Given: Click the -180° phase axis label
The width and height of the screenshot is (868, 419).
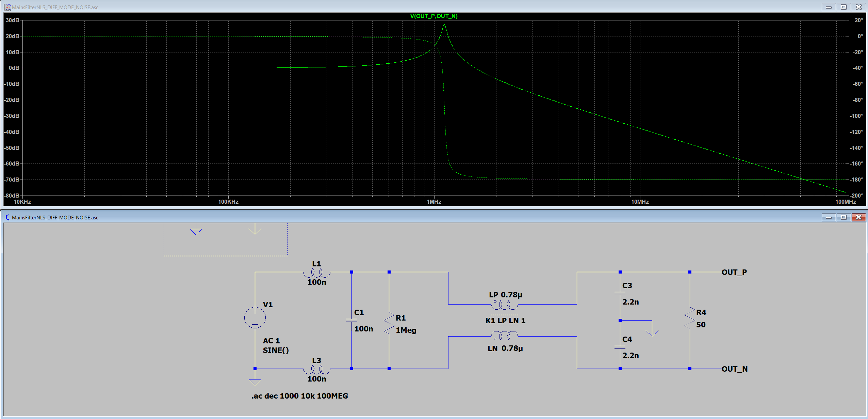Looking at the screenshot, I should coord(856,180).
